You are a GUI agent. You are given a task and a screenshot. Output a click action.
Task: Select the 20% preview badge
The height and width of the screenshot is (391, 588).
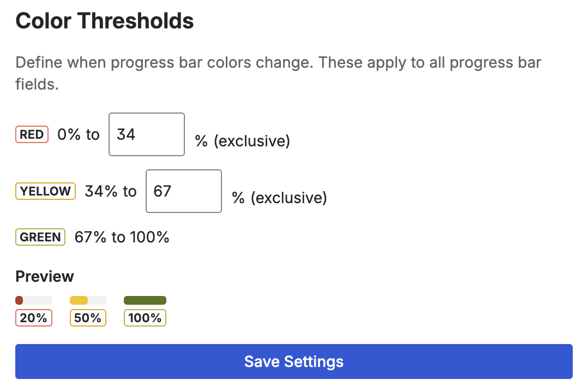tap(33, 318)
